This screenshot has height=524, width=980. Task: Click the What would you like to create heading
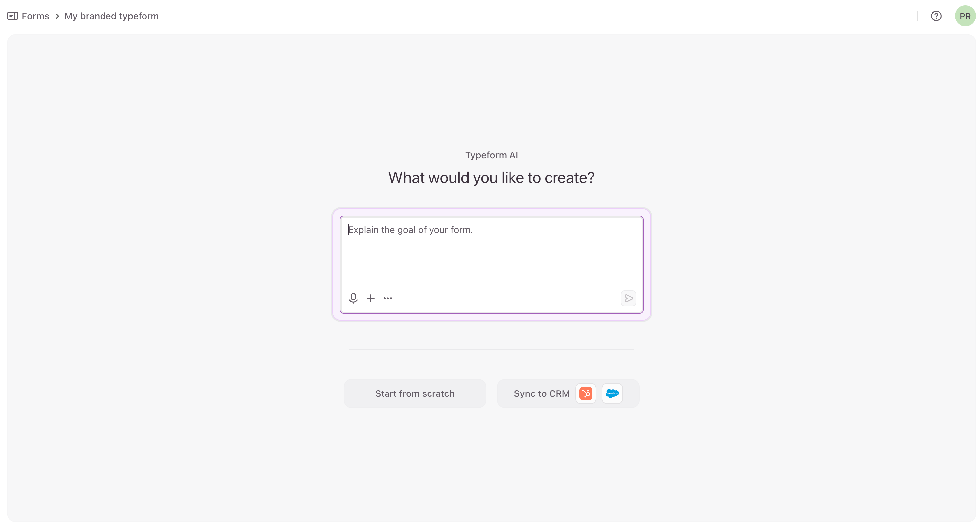(492, 178)
